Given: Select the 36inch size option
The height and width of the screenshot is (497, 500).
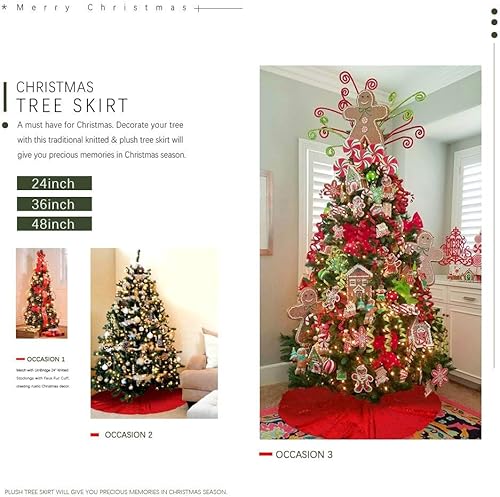Looking at the screenshot, I should click(x=54, y=204).
